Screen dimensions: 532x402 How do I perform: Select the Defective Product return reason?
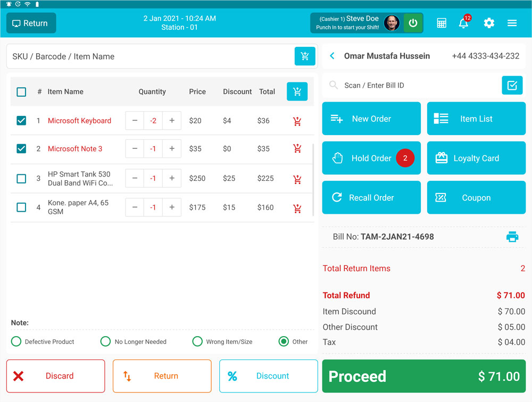(x=16, y=341)
